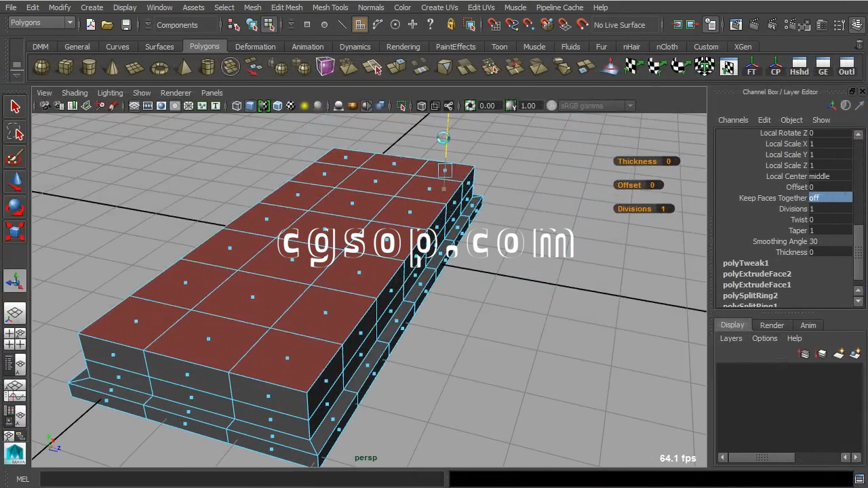The image size is (868, 488).
Task: Click the Keep Faces Together value field
Action: tap(830, 198)
